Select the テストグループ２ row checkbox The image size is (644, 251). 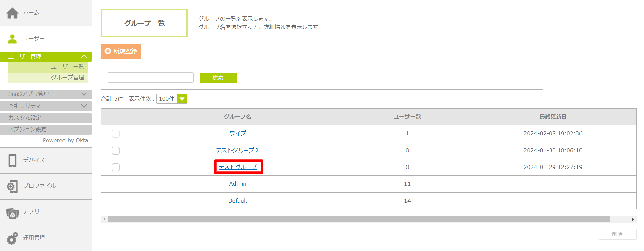click(116, 151)
